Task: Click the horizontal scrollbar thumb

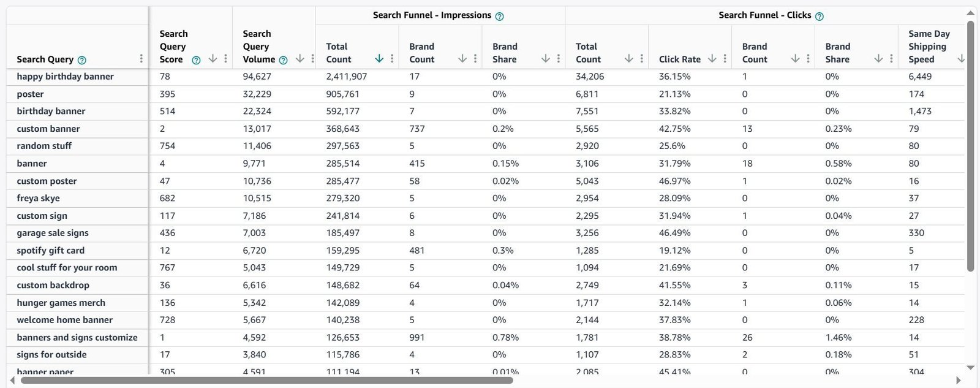Action: point(266,381)
